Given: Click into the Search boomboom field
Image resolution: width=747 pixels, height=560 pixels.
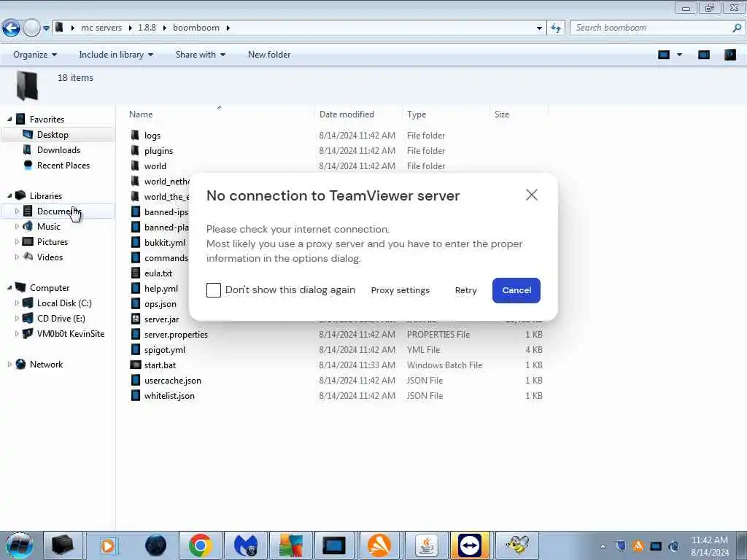Looking at the screenshot, I should 651,28.
